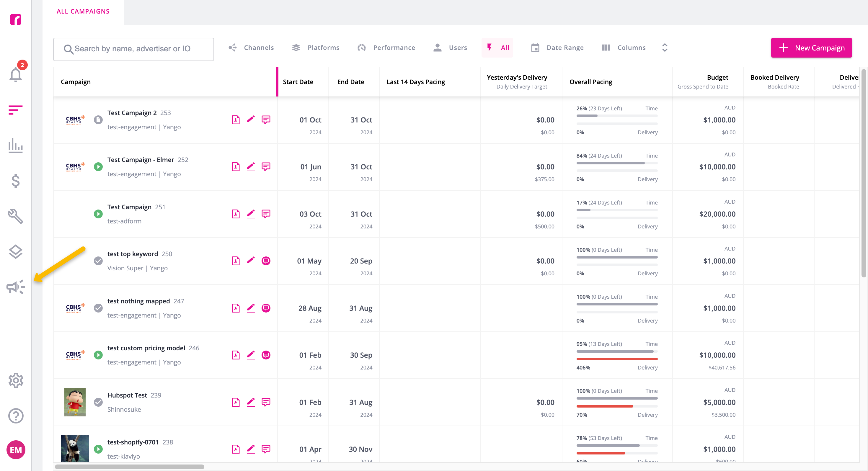The width and height of the screenshot is (868, 471).
Task: Click the New Campaign button
Action: click(811, 48)
